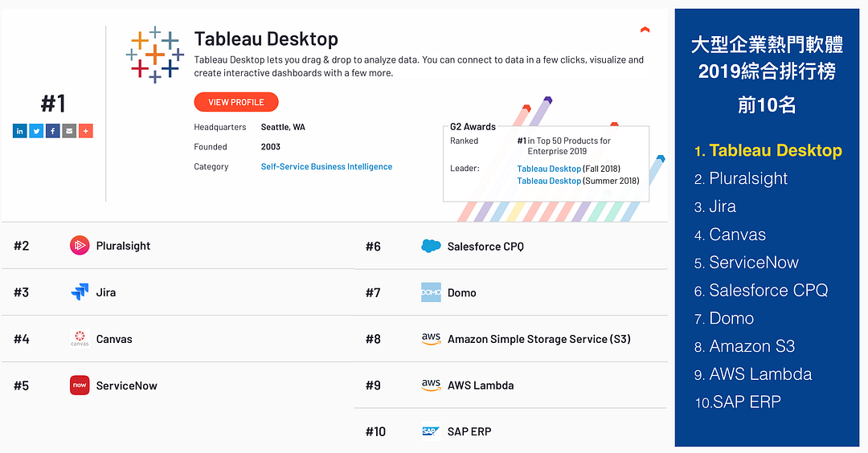Click '2. Pluralsight' in blue sidebar
The width and height of the screenshot is (868, 453).
tap(741, 178)
